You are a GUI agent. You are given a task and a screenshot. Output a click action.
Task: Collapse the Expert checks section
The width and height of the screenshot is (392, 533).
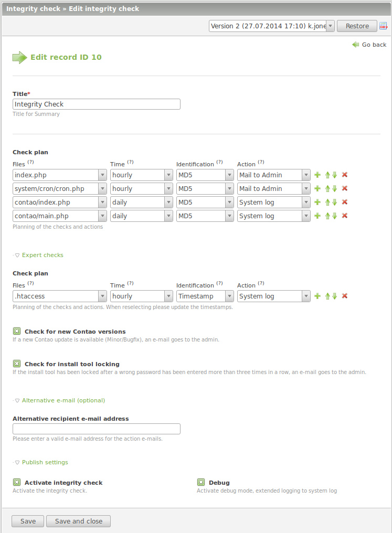39,255
